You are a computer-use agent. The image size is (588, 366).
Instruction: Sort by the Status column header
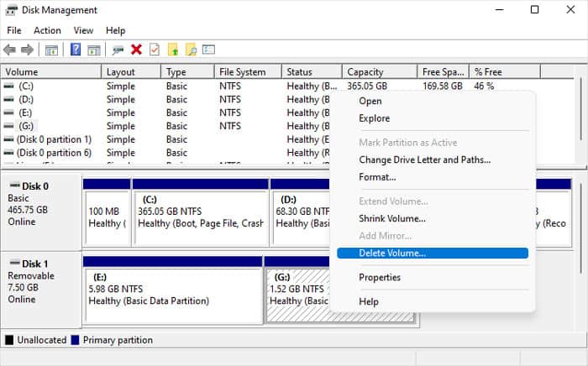tap(312, 72)
